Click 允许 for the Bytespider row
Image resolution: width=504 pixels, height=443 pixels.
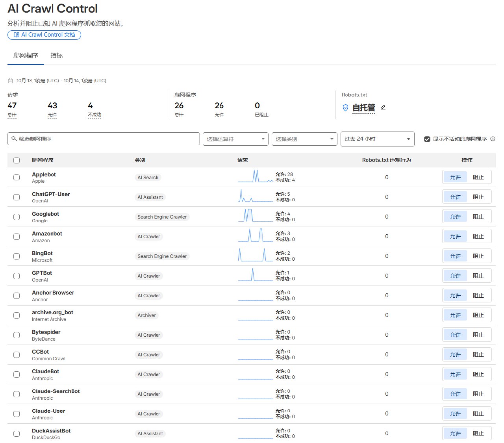455,335
